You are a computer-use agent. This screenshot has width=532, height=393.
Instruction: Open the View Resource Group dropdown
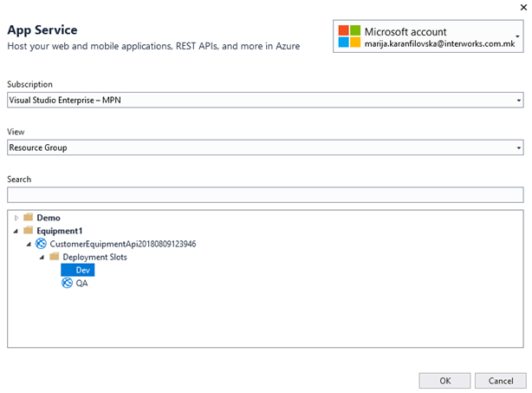click(x=265, y=147)
